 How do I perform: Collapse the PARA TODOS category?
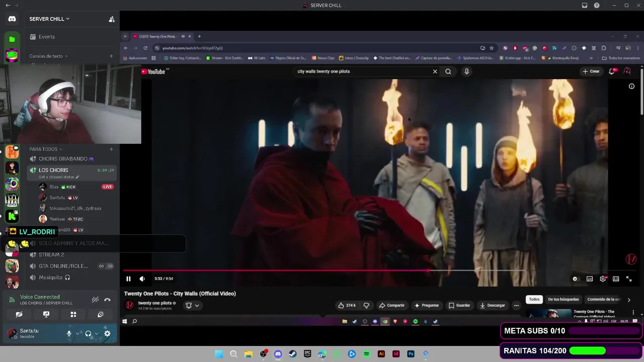point(45,149)
